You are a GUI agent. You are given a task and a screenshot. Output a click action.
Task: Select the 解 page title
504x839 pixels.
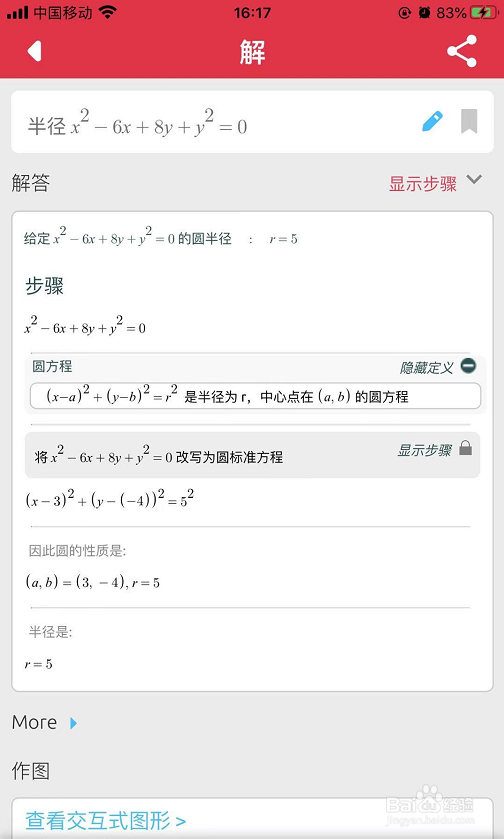pyautogui.click(x=252, y=52)
